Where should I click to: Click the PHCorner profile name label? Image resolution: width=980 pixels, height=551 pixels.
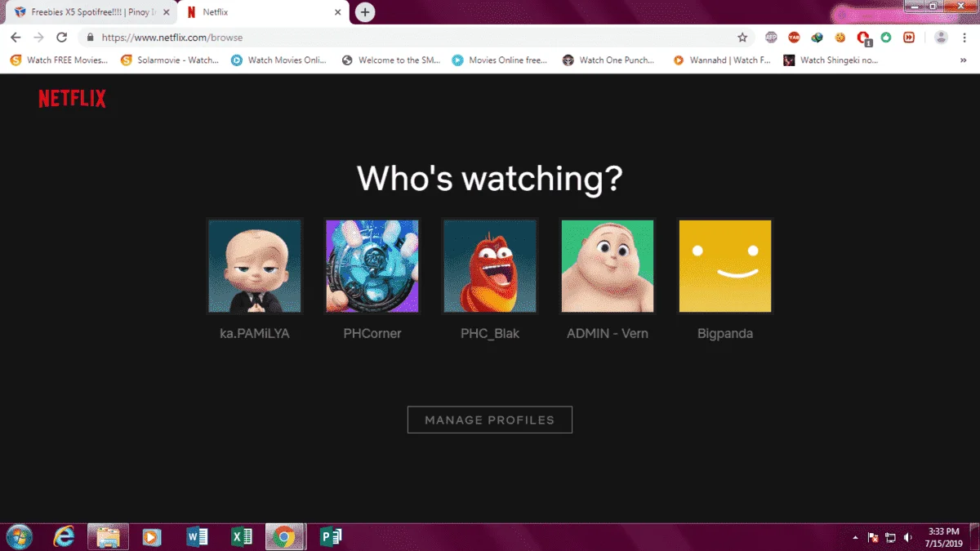[x=372, y=334]
